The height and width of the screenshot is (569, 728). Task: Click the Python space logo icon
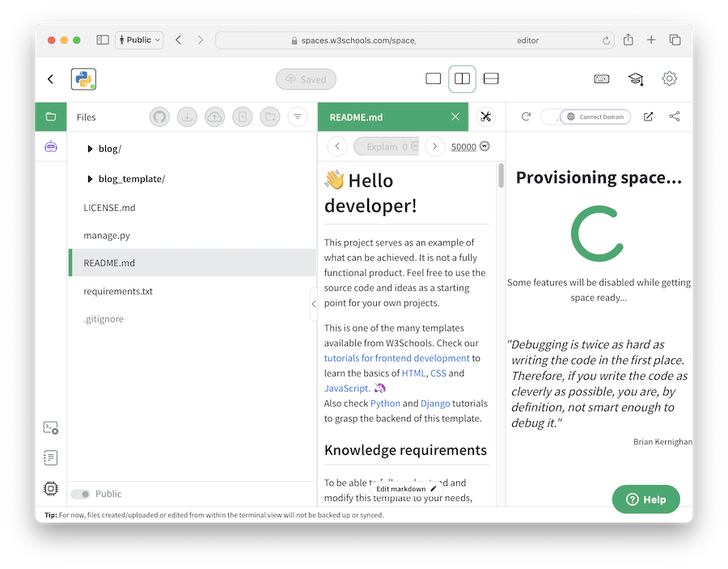[x=83, y=79]
